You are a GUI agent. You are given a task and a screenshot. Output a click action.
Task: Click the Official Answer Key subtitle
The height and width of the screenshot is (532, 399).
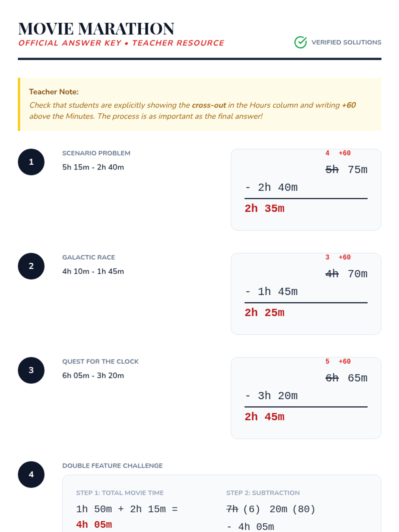[x=121, y=43]
